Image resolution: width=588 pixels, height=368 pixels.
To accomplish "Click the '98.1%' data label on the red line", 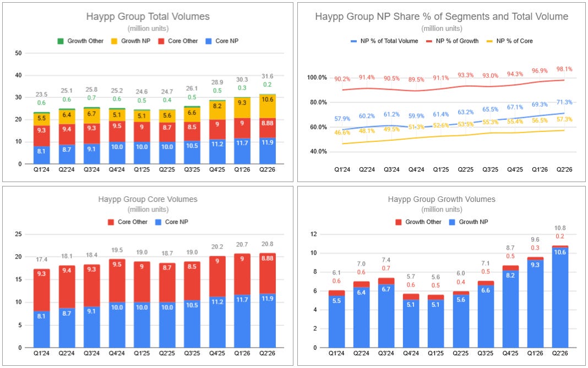I will [564, 69].
